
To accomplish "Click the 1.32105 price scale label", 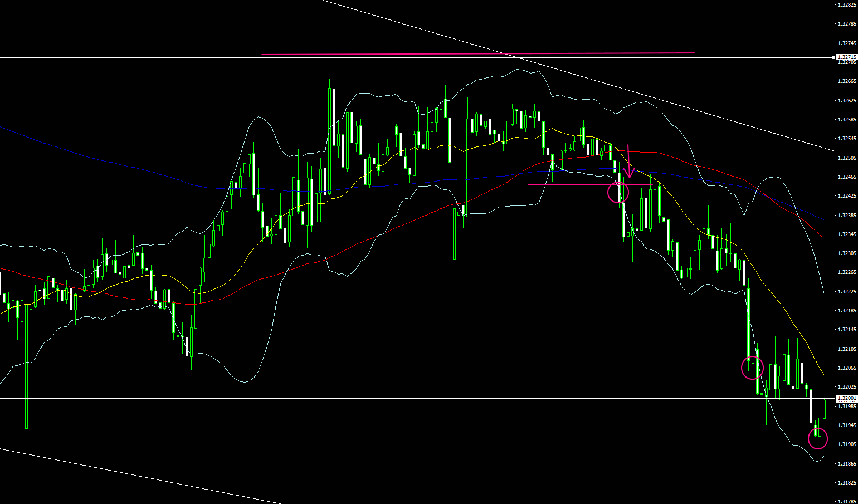I will [x=847, y=349].
